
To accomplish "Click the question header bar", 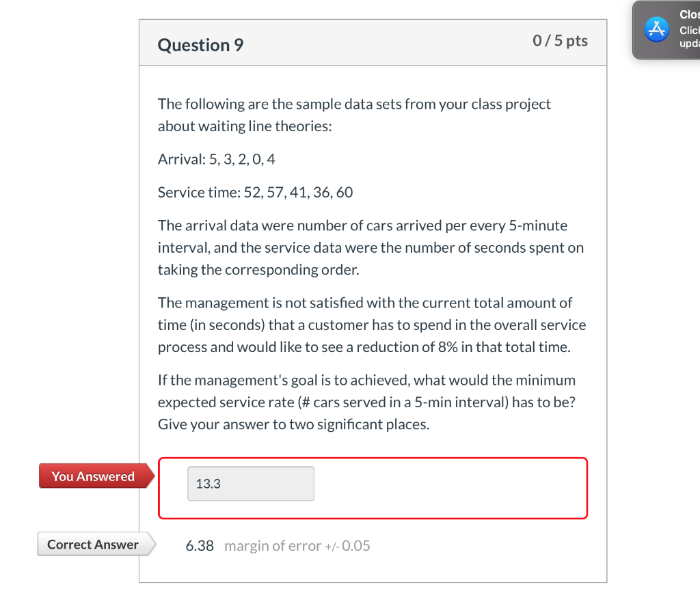I will click(373, 42).
